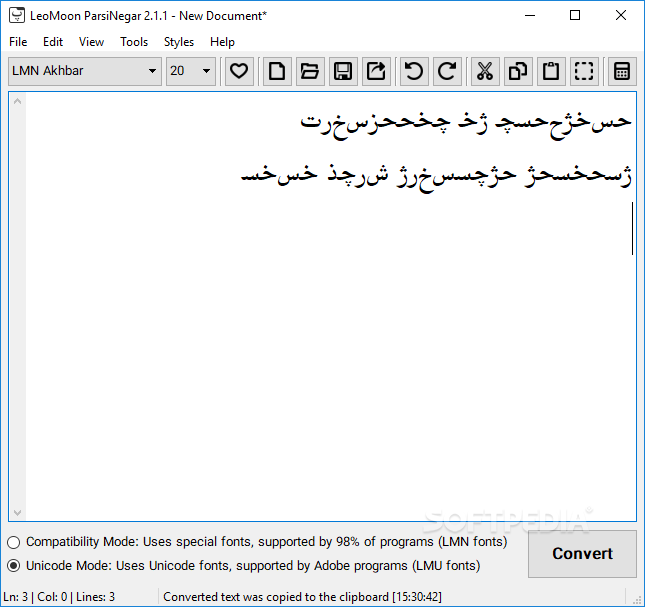Paste from clipboard with the clipboard icon
645x607 pixels.
pos(551,71)
